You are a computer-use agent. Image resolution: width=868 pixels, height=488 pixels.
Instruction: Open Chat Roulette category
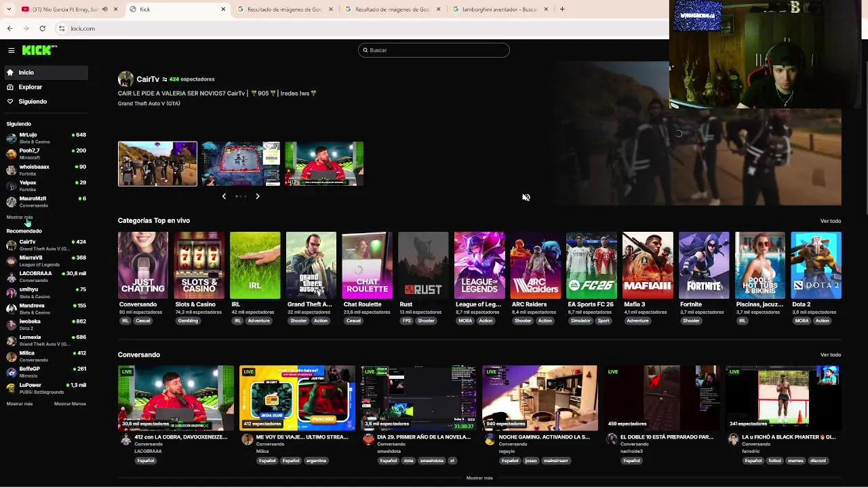[367, 265]
